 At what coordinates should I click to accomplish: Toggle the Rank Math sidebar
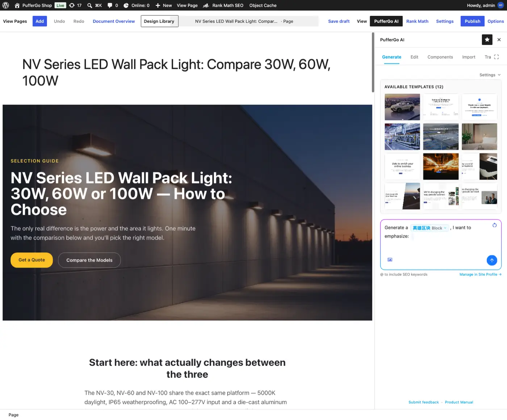(x=417, y=21)
